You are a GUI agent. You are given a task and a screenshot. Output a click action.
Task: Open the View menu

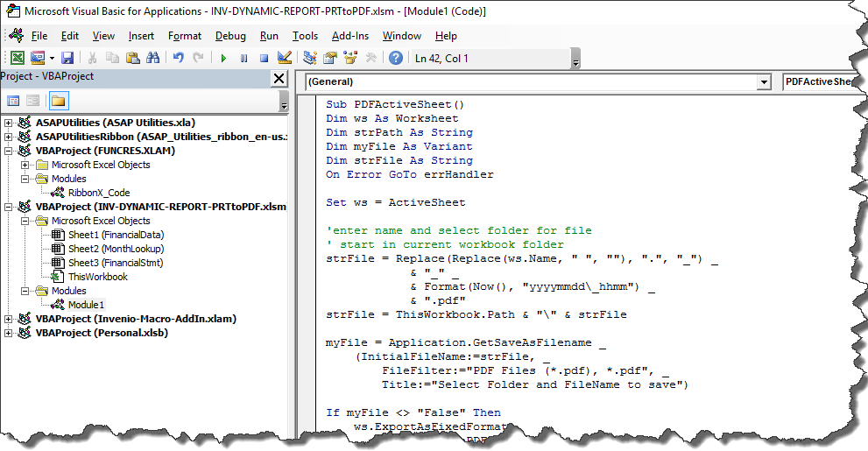[x=103, y=36]
